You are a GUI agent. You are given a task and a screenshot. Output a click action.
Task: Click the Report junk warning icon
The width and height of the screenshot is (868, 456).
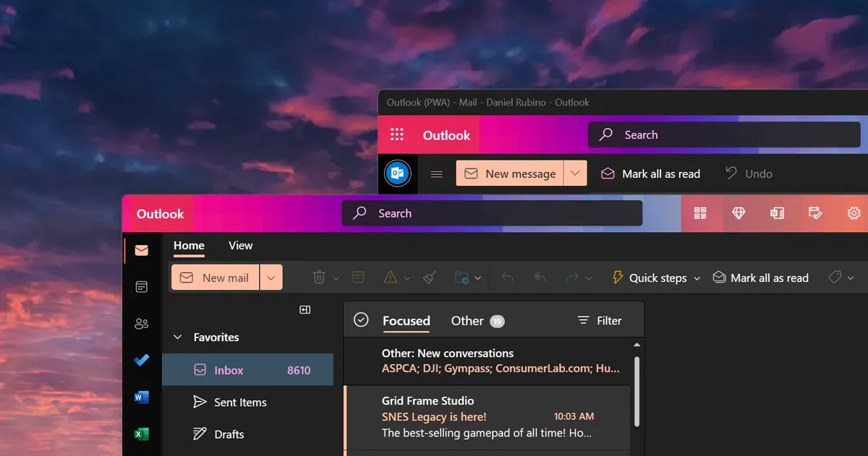[391, 277]
